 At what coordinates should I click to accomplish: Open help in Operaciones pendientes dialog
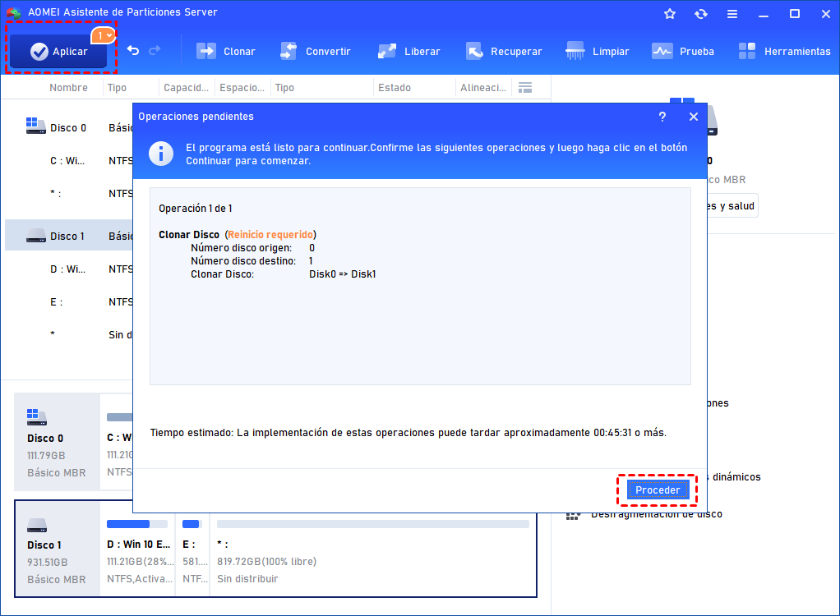[x=662, y=117]
